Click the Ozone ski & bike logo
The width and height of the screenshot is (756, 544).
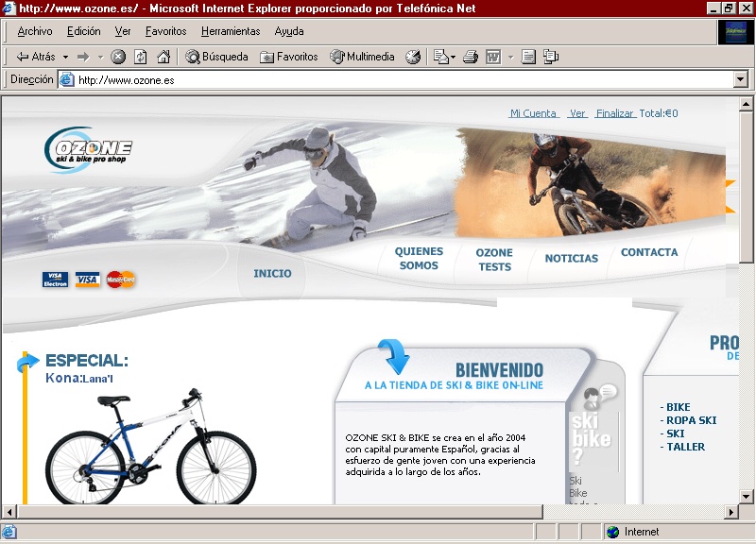(88, 150)
